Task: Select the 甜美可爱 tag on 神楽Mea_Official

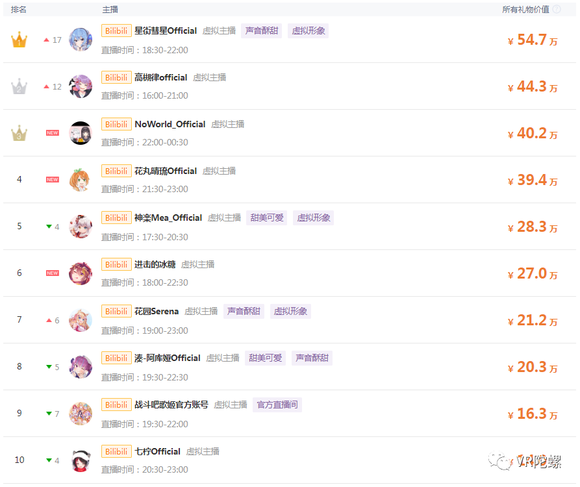Action: click(x=267, y=218)
